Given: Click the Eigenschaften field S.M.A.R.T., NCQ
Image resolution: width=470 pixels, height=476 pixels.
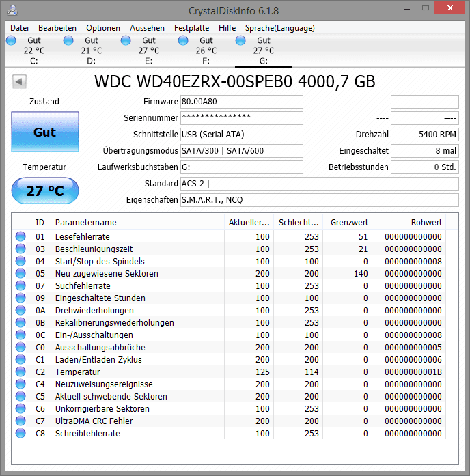Looking at the screenshot, I should click(x=320, y=200).
